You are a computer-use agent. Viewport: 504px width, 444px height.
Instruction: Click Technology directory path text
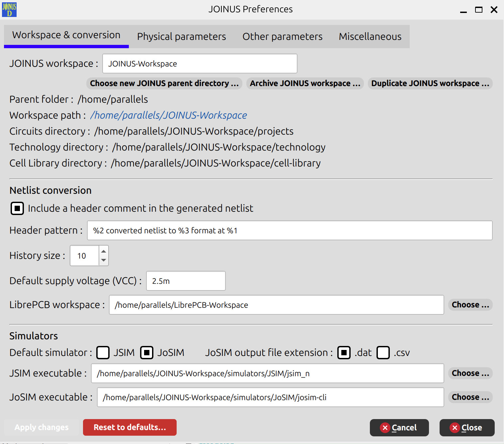[x=219, y=147]
